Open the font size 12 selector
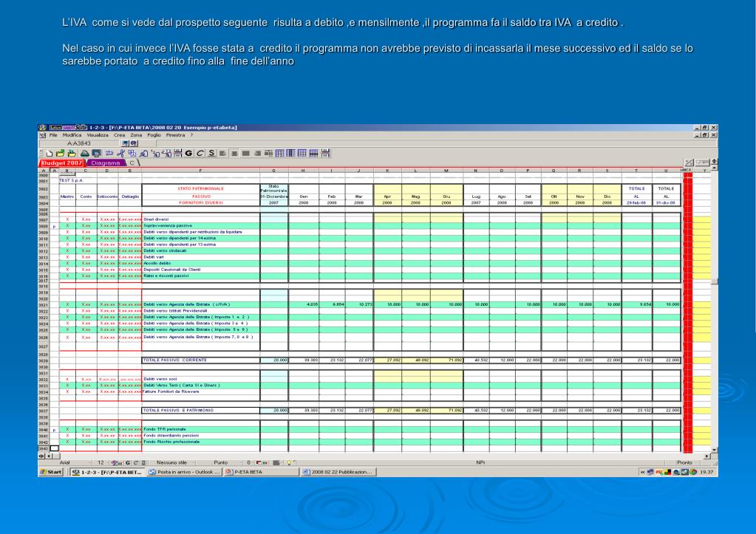This screenshot has height=534, width=756. click(102, 462)
